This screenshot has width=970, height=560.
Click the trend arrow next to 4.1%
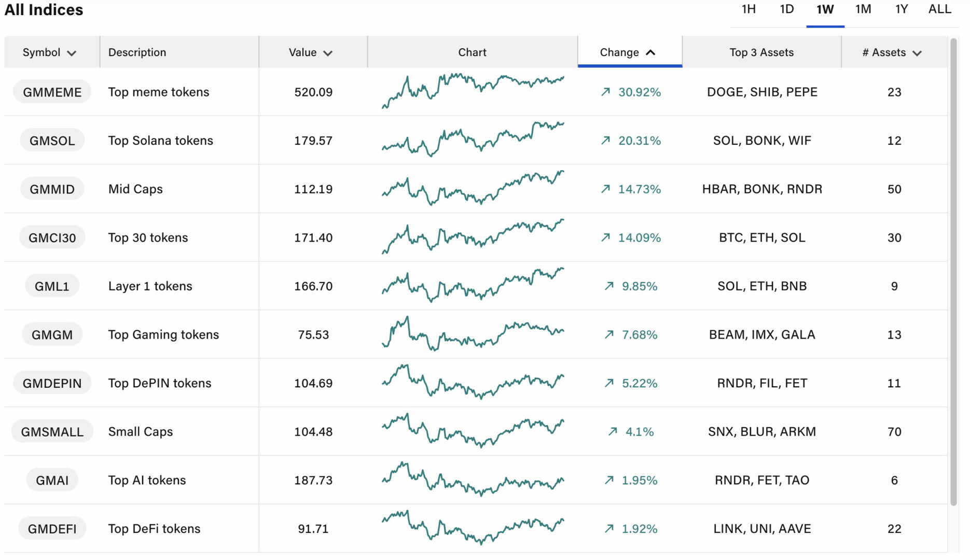[613, 431]
